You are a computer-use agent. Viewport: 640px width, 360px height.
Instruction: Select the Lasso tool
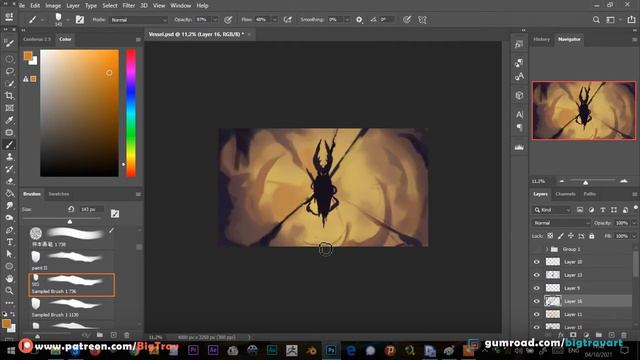coord(9,71)
